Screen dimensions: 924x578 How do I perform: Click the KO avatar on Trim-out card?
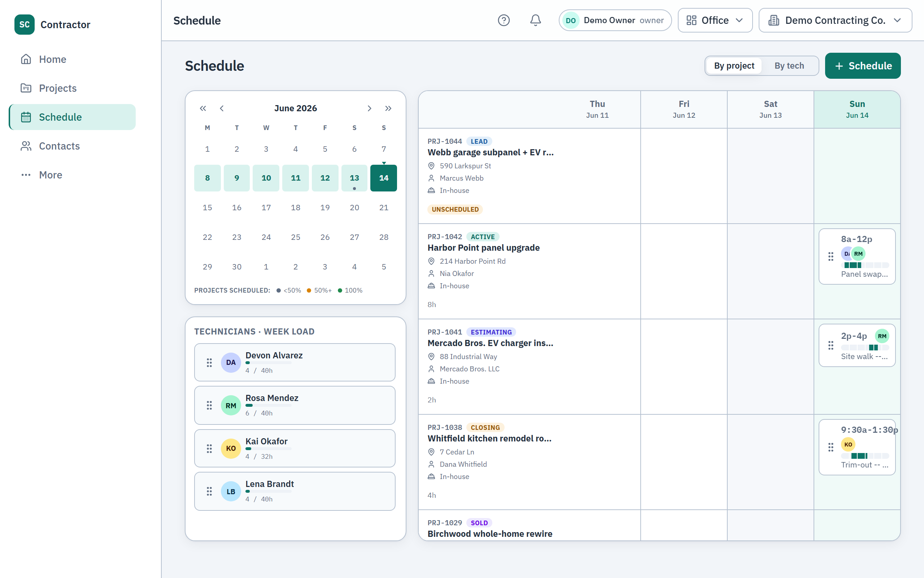point(848,444)
